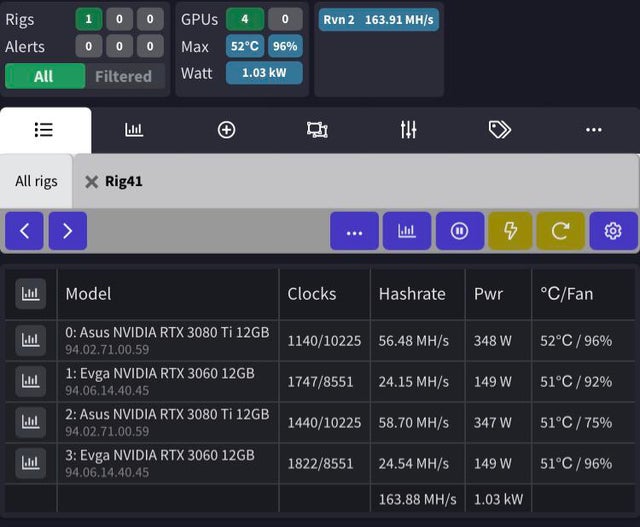Click the Watt 1.03 kW badge

click(264, 73)
